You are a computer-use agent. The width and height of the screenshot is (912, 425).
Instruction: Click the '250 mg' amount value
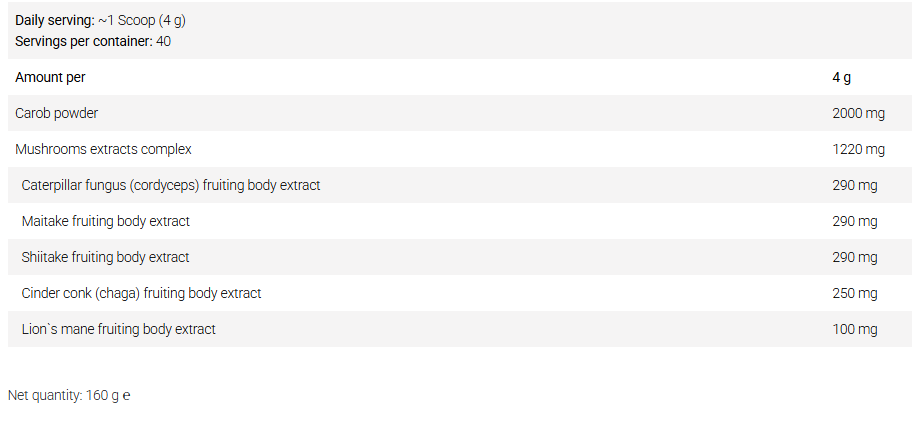(854, 293)
